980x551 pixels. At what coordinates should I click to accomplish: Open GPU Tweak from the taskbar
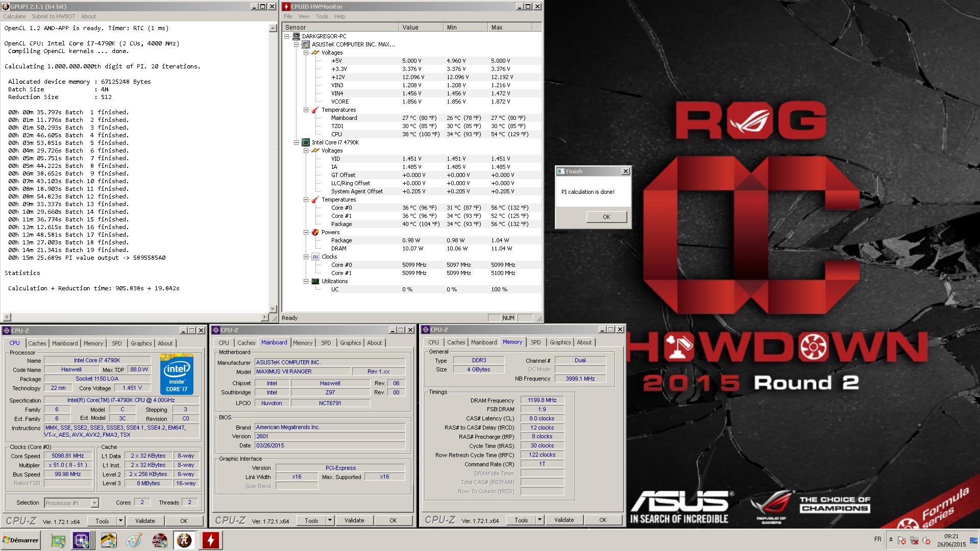point(159,540)
